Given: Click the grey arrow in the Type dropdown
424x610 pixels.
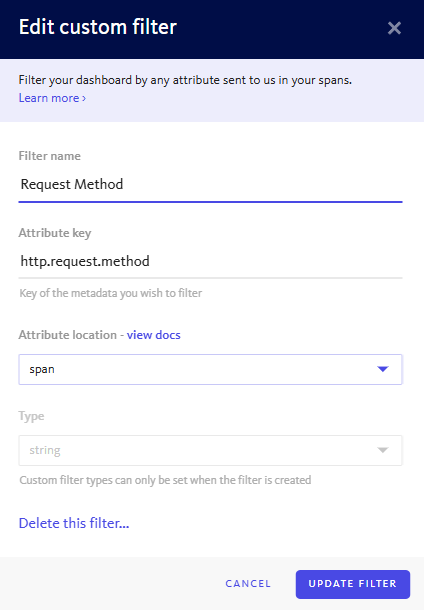Looking at the screenshot, I should [383, 450].
